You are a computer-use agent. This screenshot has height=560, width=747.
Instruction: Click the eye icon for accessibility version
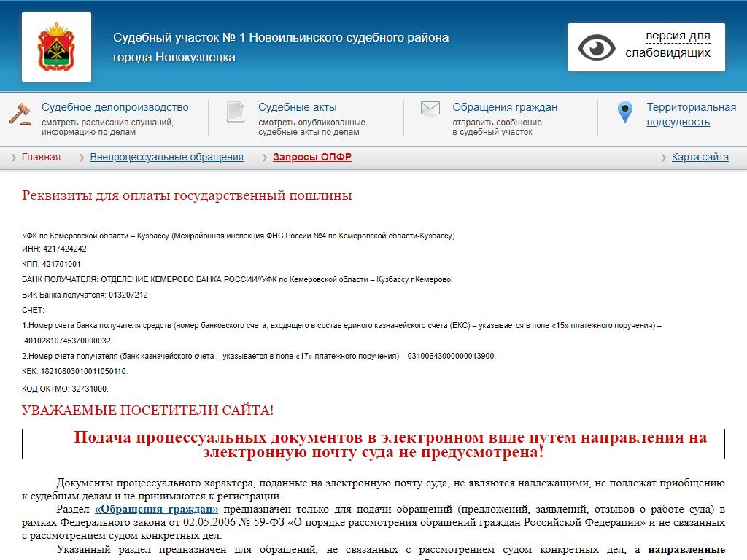point(597,48)
